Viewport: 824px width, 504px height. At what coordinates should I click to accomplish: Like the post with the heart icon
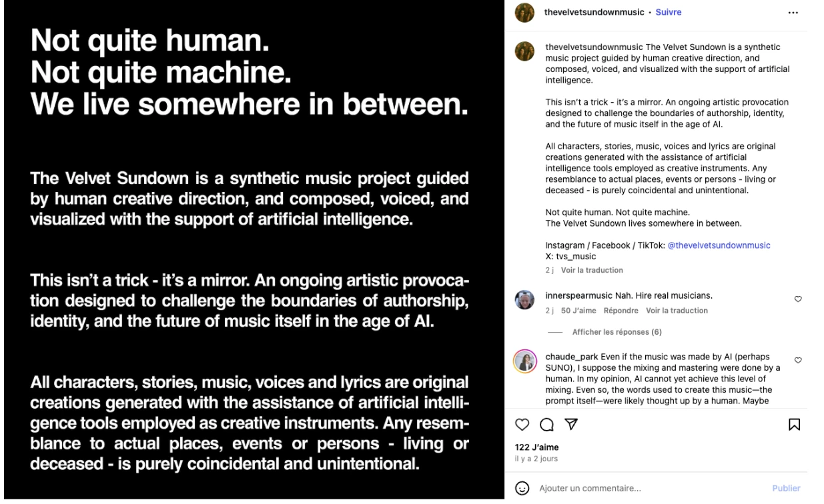tap(522, 425)
